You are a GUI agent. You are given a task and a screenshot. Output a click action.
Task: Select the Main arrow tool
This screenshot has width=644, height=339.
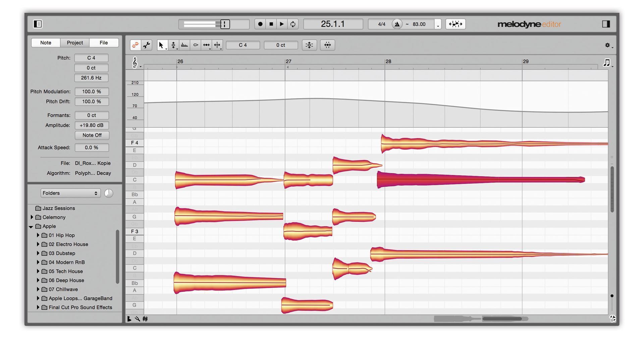point(162,45)
